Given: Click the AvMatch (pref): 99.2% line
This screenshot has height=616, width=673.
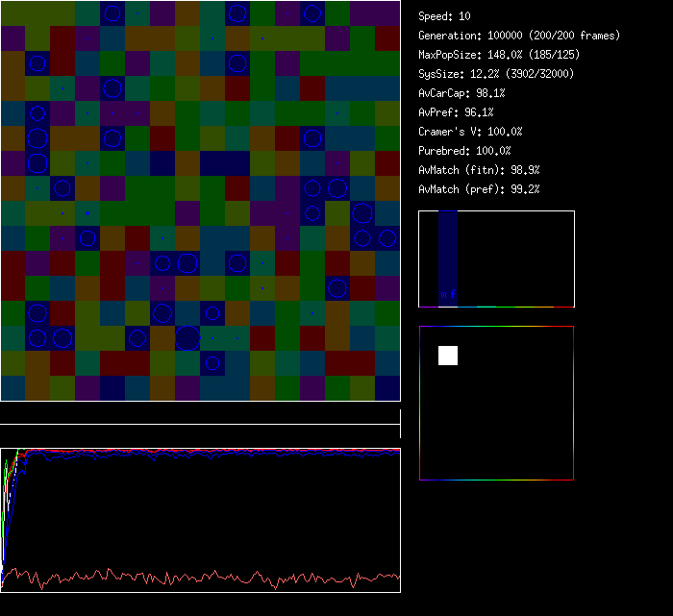Looking at the screenshot, I should (x=479, y=189).
